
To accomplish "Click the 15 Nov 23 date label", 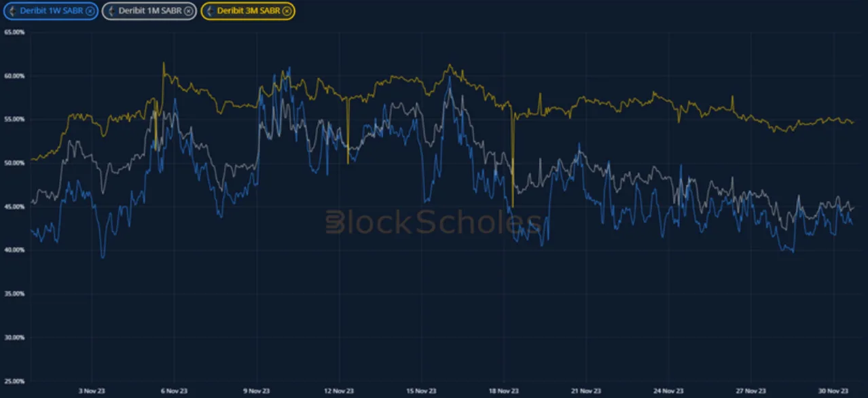I will (421, 391).
